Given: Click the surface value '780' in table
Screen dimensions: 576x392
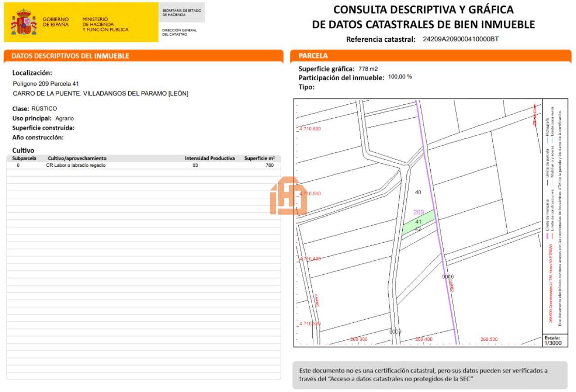Looking at the screenshot, I should 269,165.
